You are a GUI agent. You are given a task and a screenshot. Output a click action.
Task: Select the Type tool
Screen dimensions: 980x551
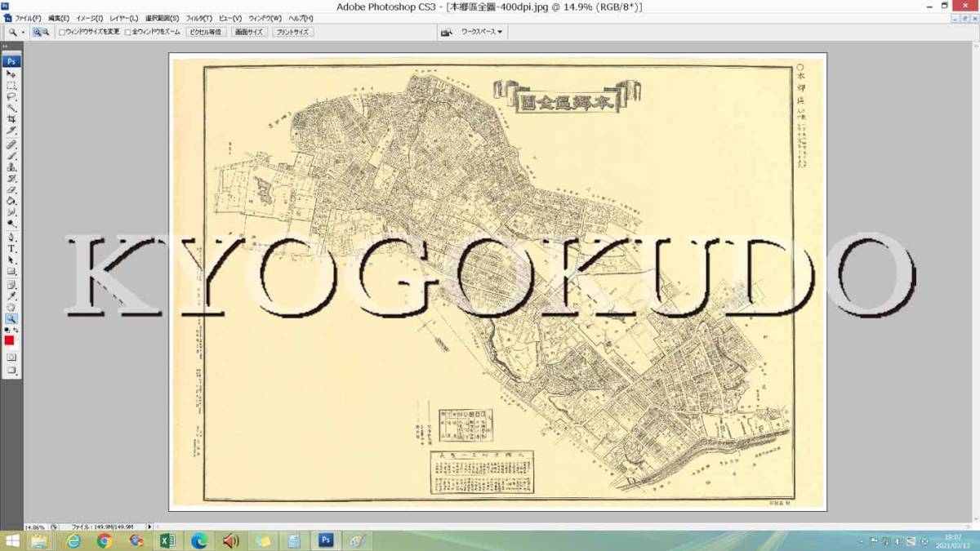[x=11, y=248]
